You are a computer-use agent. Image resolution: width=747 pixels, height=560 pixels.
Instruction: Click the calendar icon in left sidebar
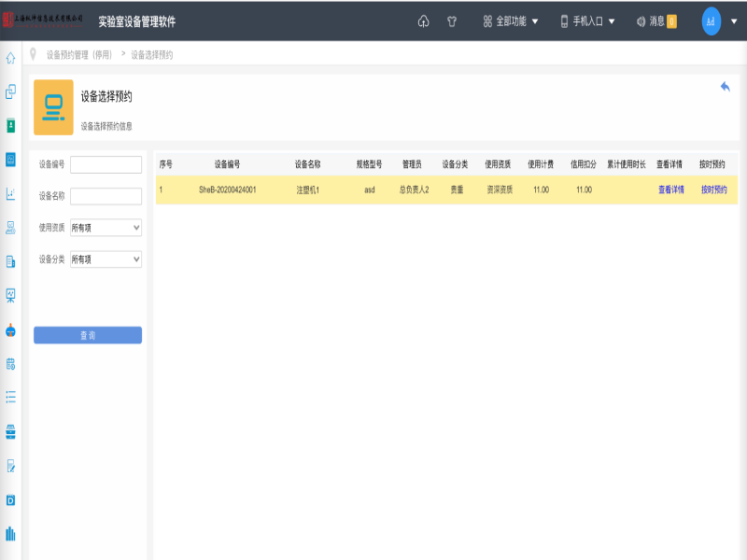tap(10, 363)
